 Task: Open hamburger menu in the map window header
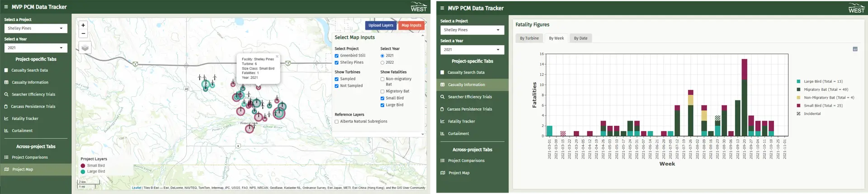(6, 7)
